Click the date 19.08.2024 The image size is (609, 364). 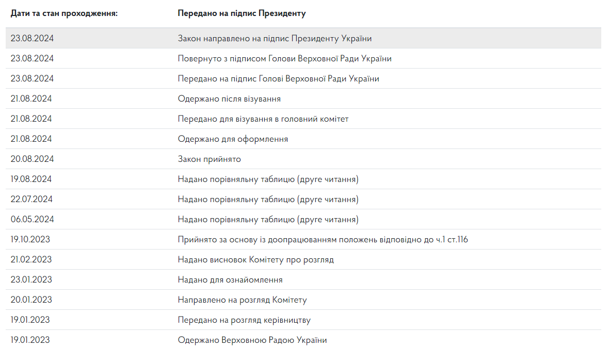(31, 179)
